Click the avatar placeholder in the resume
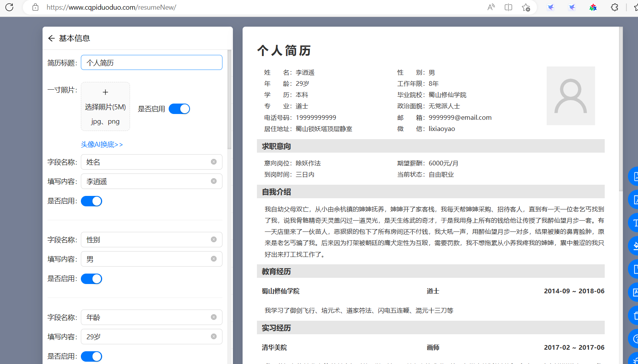638x364 pixels. (571, 96)
